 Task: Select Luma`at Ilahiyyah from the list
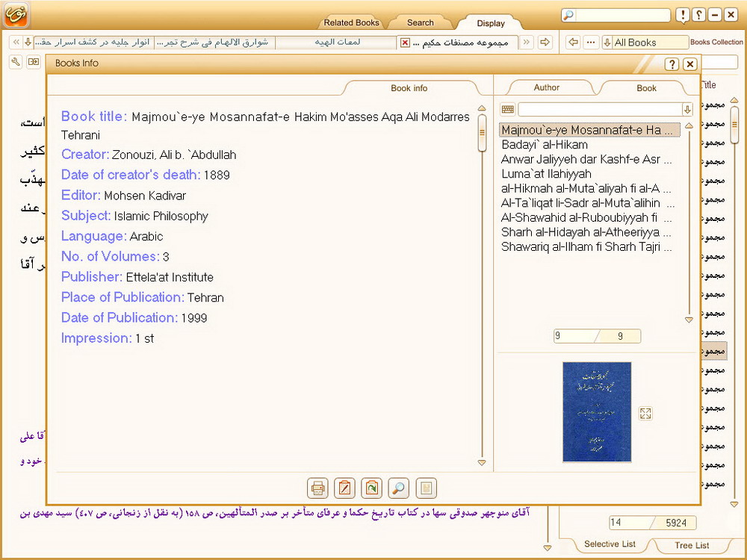tap(546, 174)
